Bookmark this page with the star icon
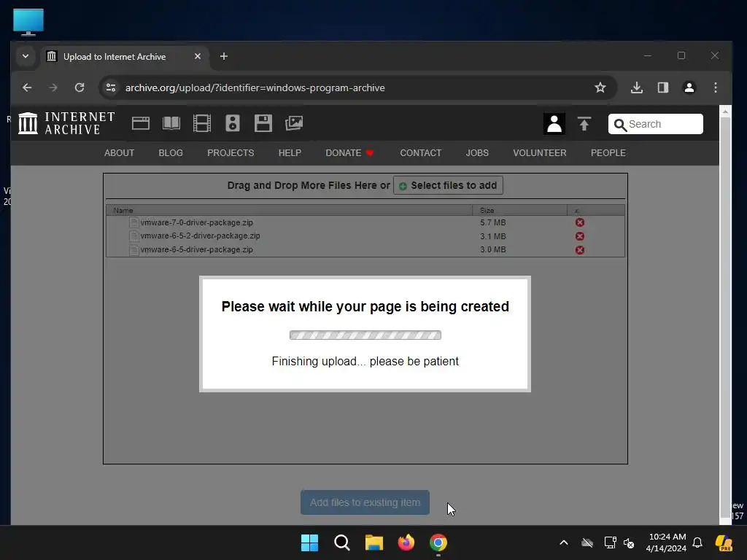This screenshot has height=560, width=747. click(600, 87)
